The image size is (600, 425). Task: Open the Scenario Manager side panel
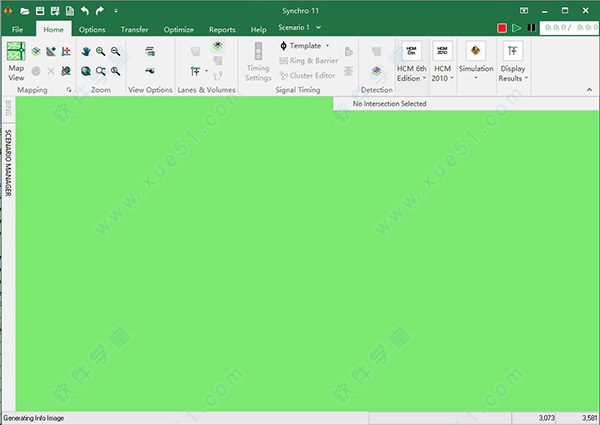click(x=8, y=163)
